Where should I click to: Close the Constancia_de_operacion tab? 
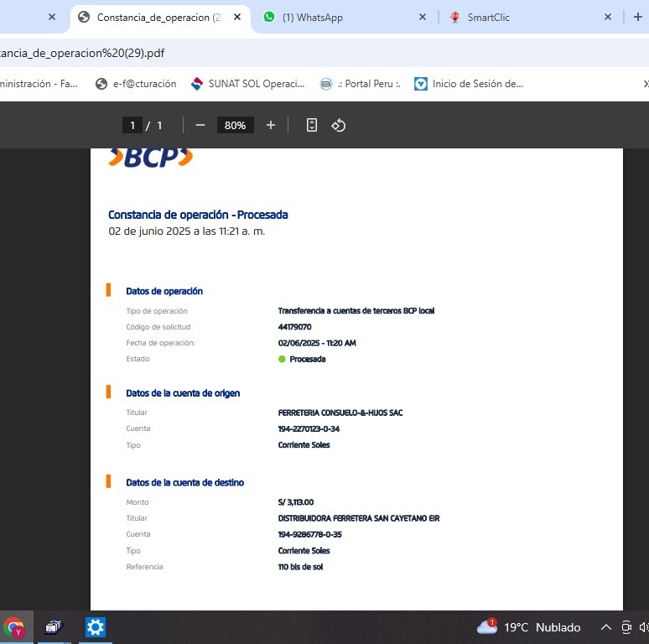click(x=239, y=17)
